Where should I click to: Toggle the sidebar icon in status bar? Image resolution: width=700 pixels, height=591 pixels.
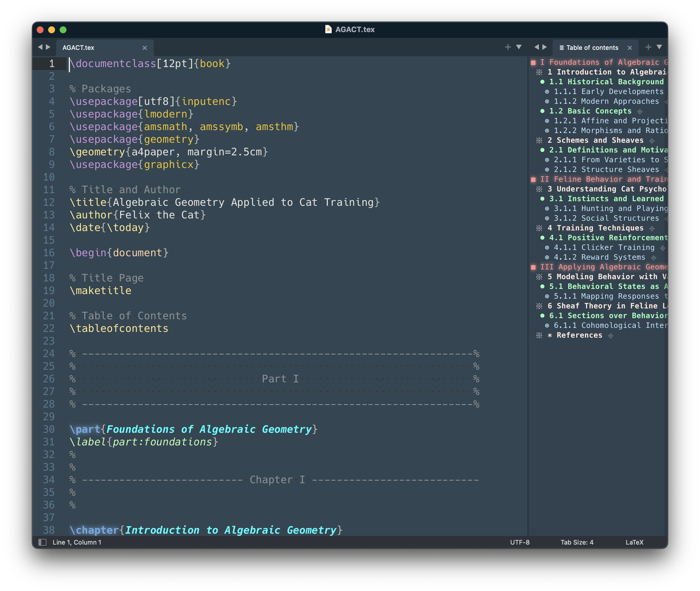tap(42, 542)
